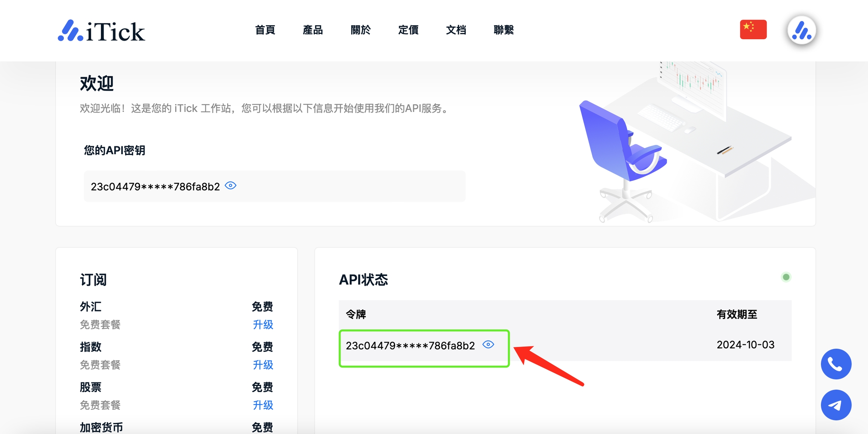Reveal the API key with eye icon
The image size is (868, 434).
(231, 186)
